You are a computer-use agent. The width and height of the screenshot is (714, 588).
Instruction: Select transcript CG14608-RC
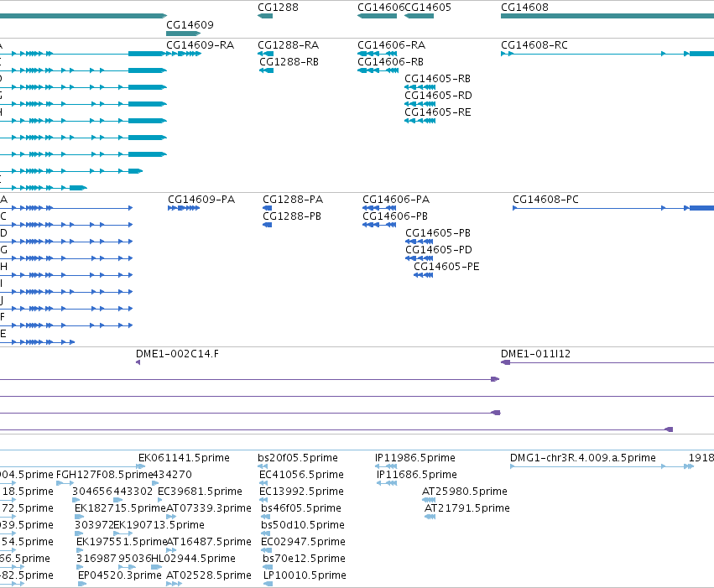pos(534,45)
